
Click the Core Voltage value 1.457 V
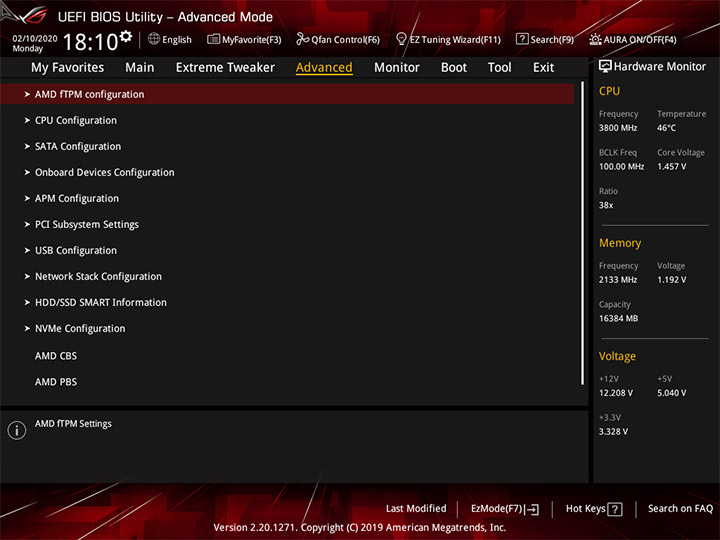tap(671, 167)
